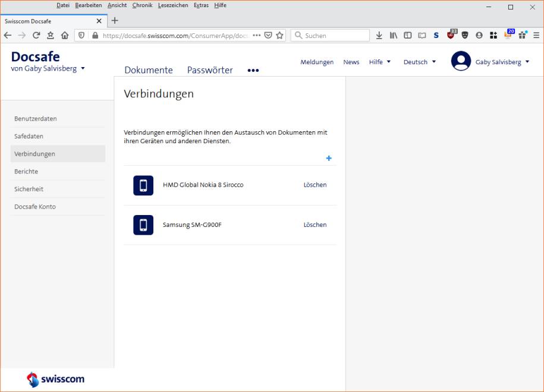This screenshot has height=392, width=544.
Task: Go back with the browser back arrow
Action: point(8,36)
